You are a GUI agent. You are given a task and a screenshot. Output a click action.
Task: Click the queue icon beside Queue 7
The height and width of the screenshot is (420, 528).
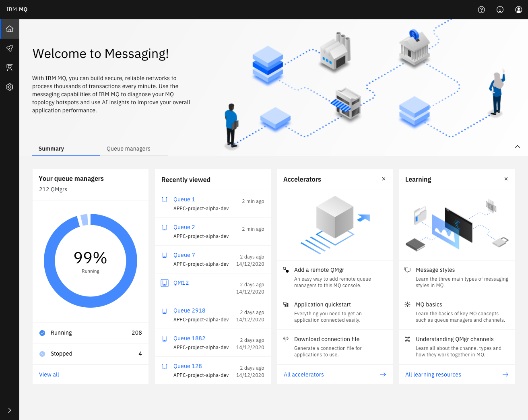[165, 255]
